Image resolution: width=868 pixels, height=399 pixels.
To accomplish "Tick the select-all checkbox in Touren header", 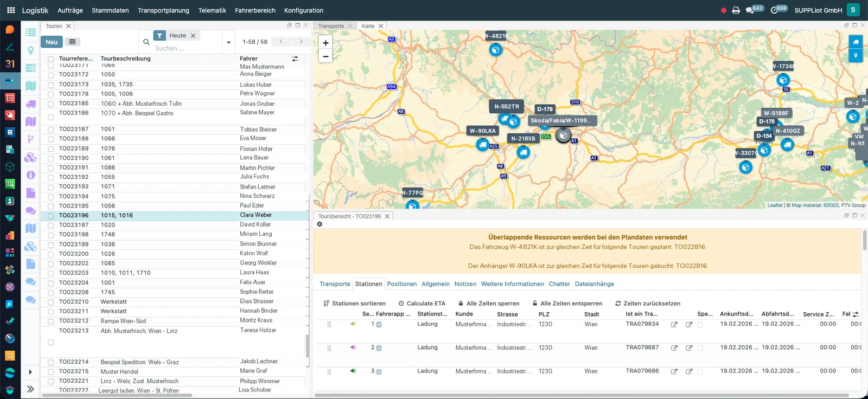I will [50, 59].
